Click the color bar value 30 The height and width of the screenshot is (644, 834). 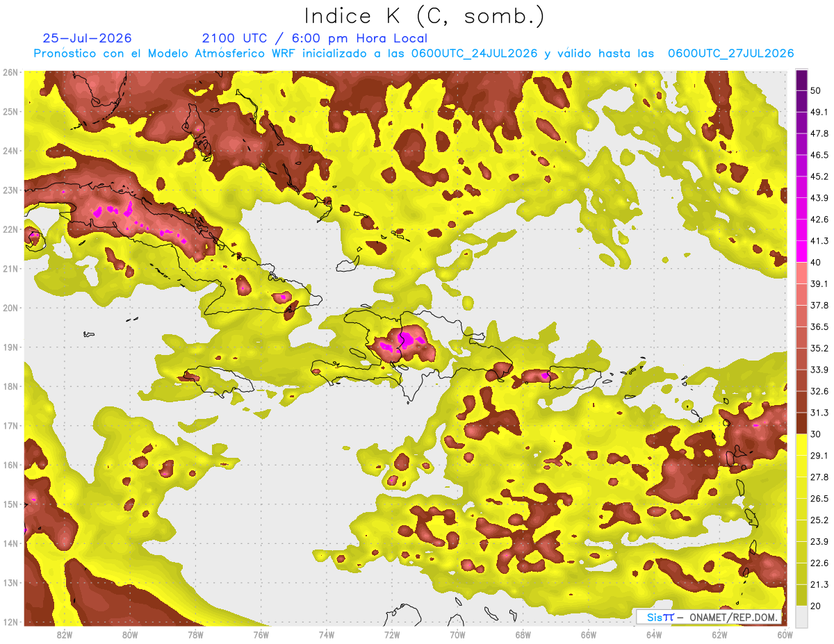(x=816, y=434)
